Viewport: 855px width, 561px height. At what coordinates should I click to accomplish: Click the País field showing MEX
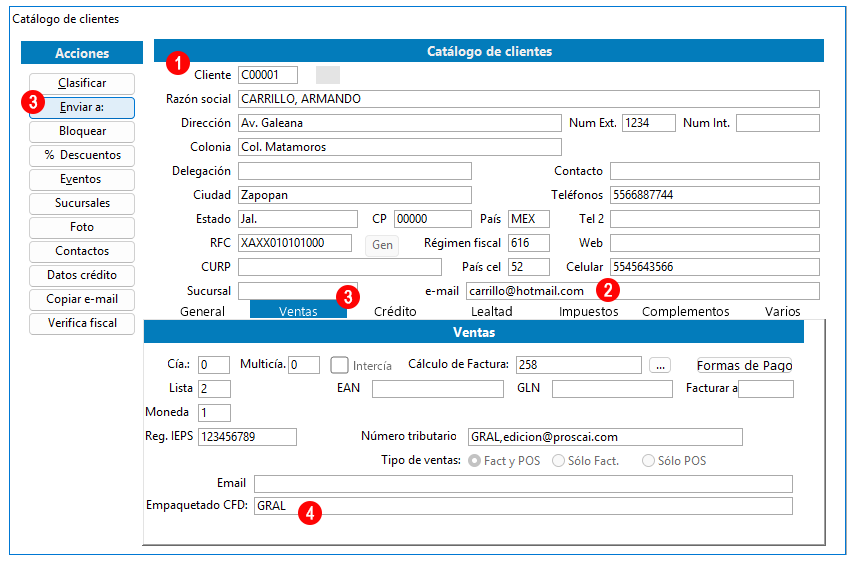[x=528, y=219]
